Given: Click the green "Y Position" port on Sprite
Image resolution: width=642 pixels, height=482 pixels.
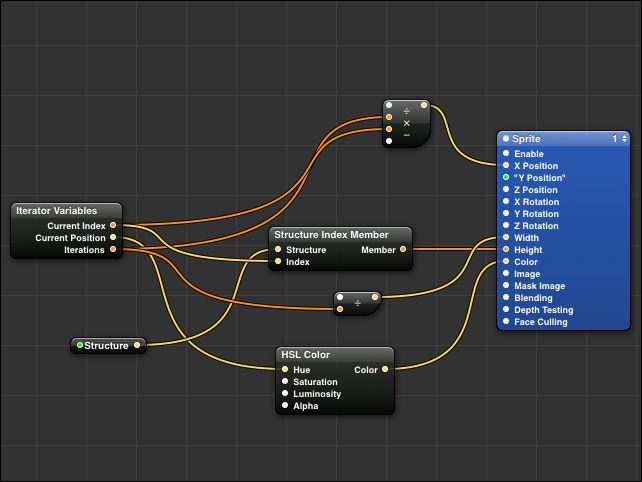Looking at the screenshot, I should point(506,178).
